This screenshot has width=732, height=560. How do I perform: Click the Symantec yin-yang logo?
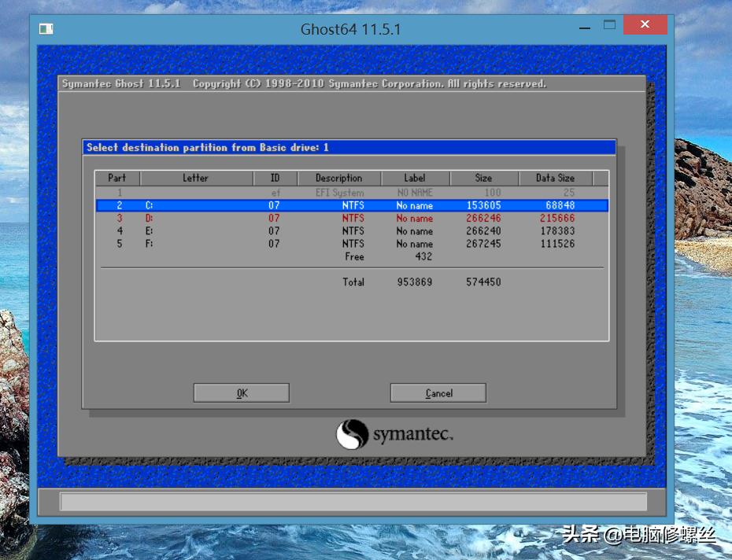(x=352, y=434)
